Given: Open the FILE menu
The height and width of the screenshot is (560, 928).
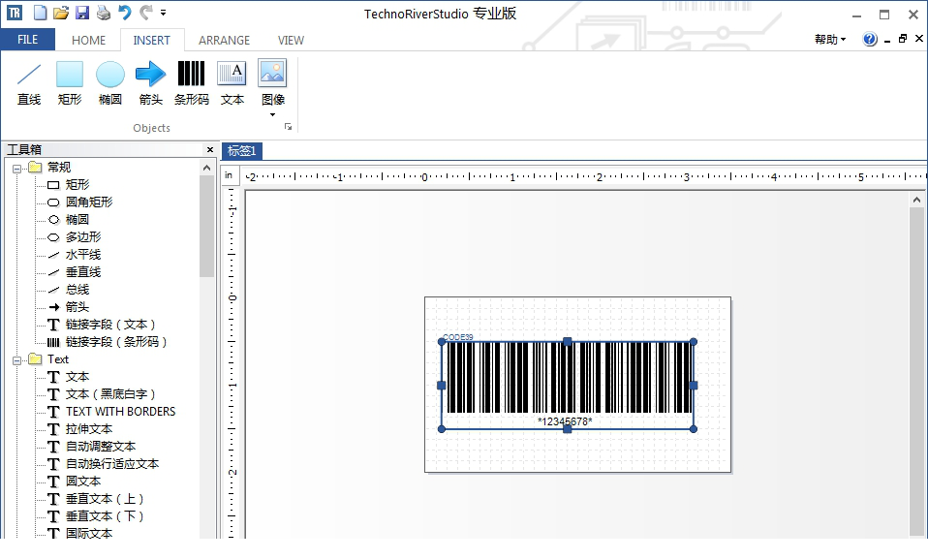Looking at the screenshot, I should pos(28,40).
